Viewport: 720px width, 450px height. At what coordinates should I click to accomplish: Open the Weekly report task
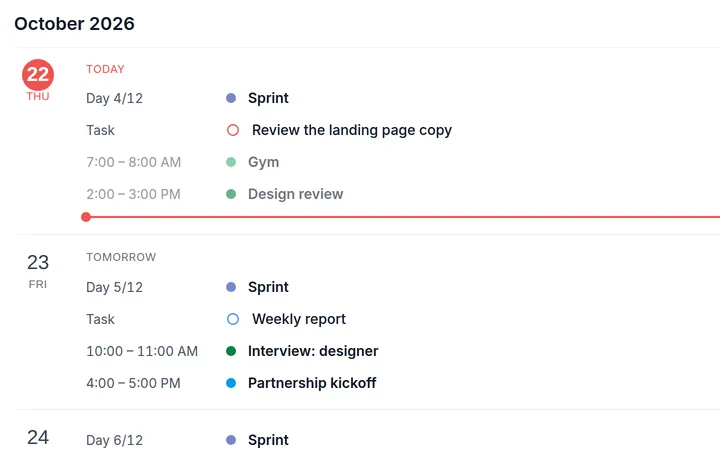299,319
